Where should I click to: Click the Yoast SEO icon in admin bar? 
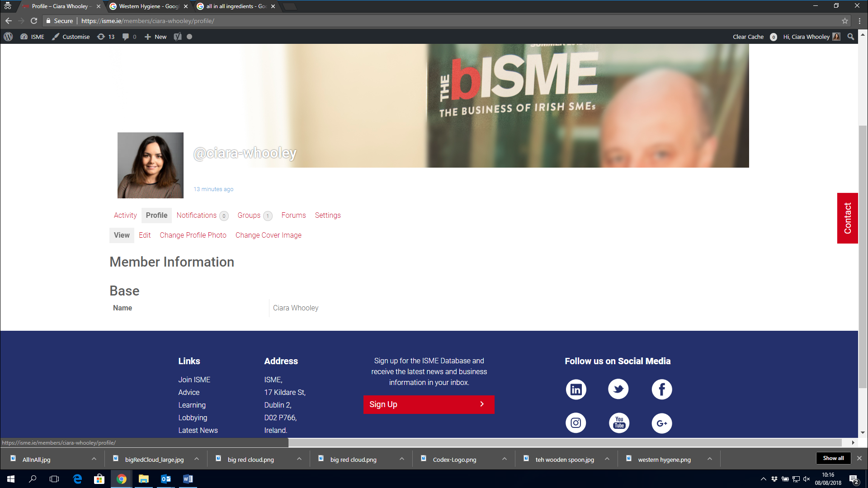tap(178, 37)
